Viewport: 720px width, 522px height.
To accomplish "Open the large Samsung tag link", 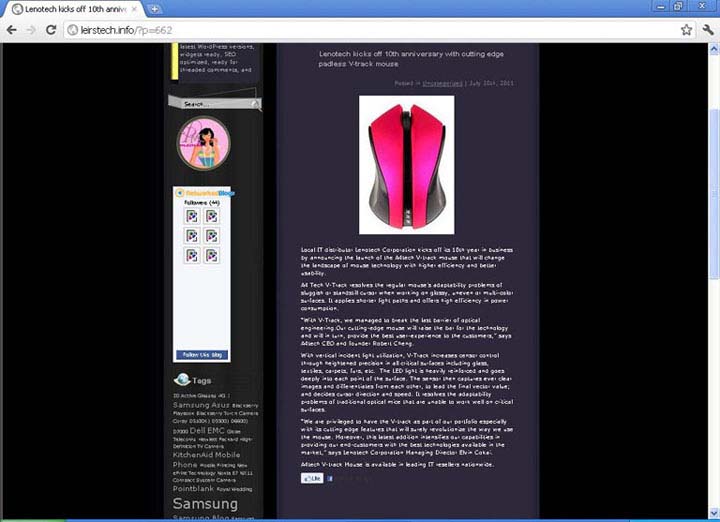I will point(205,504).
